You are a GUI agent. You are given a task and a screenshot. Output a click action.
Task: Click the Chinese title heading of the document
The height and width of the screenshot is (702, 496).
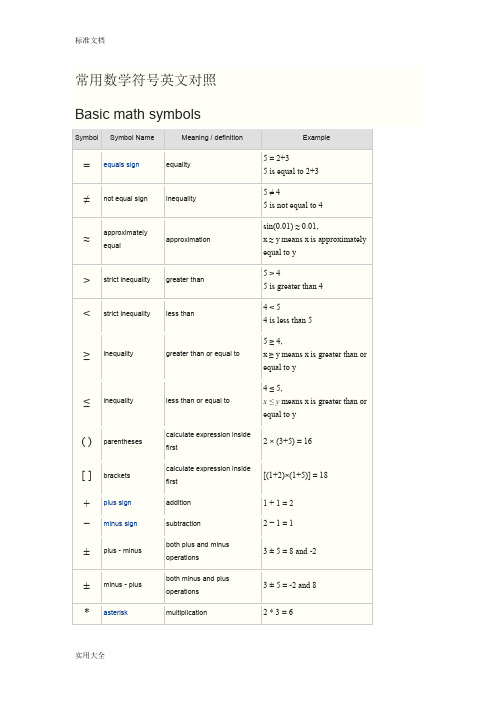146,80
